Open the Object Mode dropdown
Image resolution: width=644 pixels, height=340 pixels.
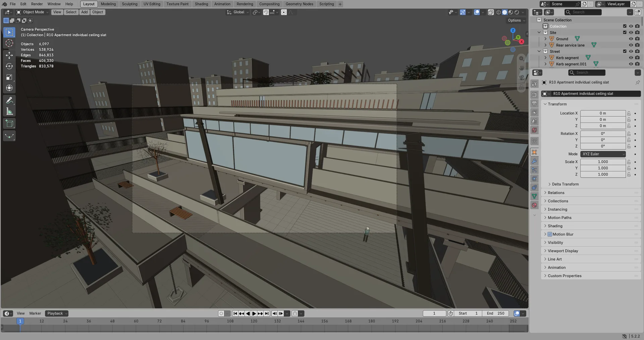33,12
